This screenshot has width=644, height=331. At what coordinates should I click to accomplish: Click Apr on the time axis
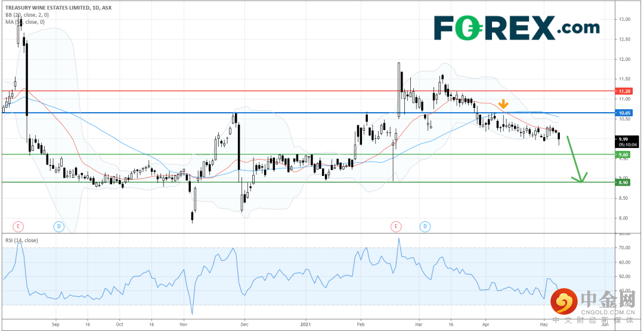pos(486,324)
